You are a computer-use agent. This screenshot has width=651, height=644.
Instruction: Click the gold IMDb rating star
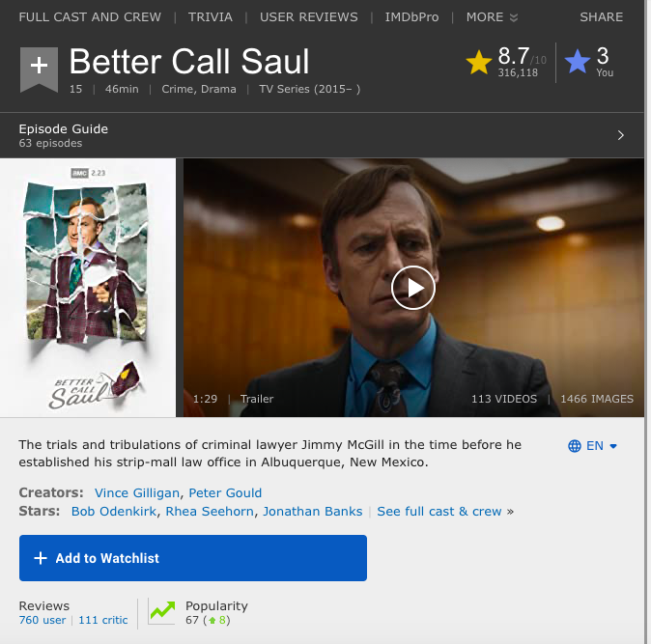(479, 63)
